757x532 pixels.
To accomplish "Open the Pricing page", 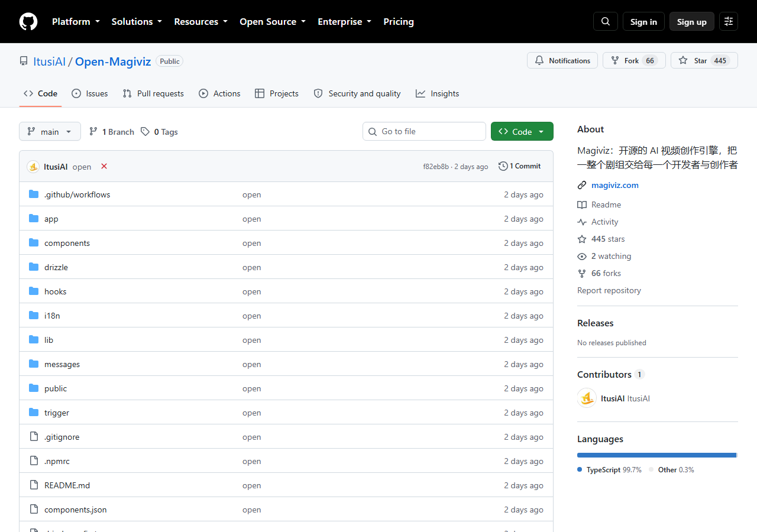I will [x=399, y=22].
